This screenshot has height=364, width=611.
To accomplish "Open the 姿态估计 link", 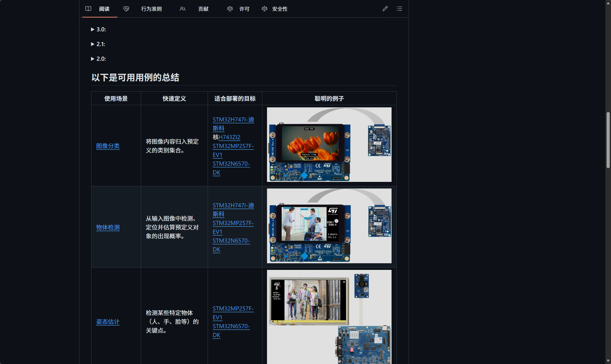I will [108, 322].
